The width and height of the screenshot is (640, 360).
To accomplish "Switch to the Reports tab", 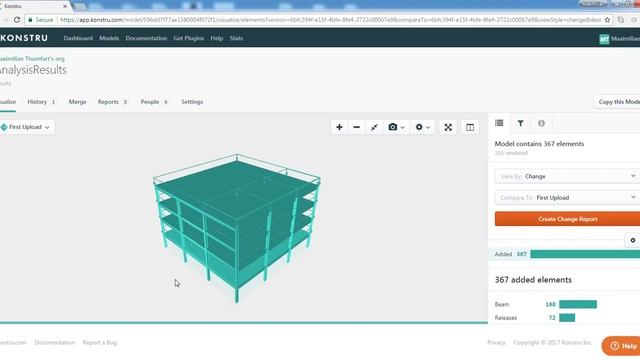I will point(112,102).
